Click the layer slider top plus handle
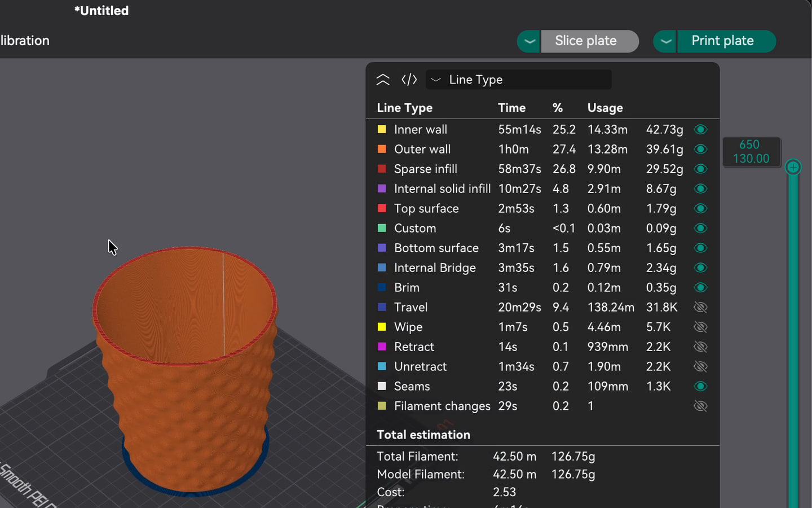The height and width of the screenshot is (508, 812). 793,167
